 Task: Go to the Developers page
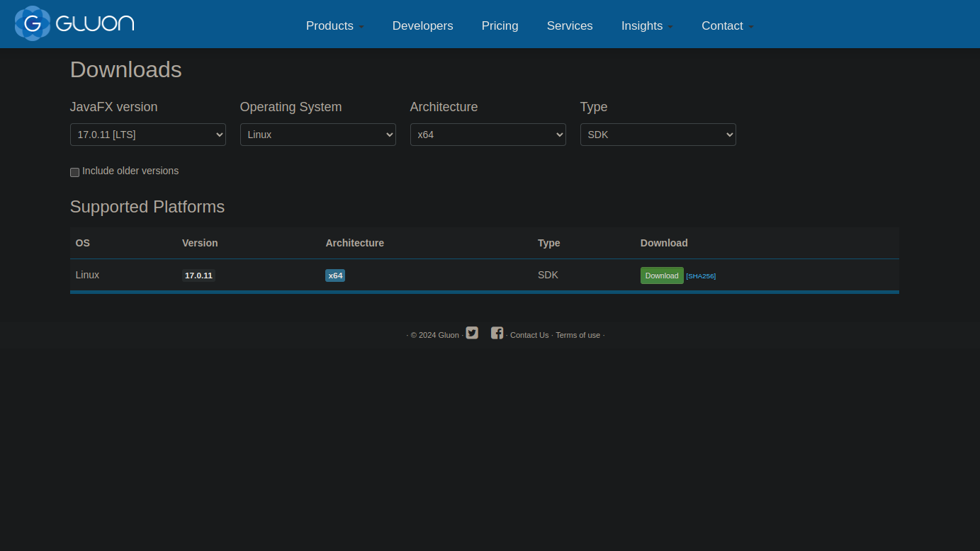[422, 25]
